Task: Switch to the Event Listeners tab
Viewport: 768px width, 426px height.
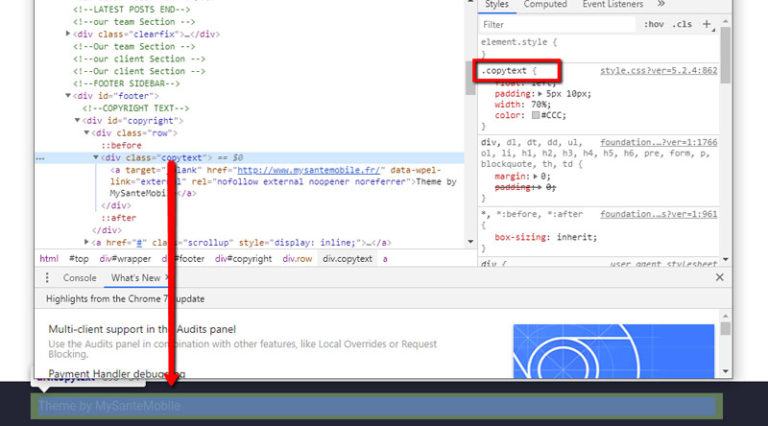Action: (x=612, y=5)
